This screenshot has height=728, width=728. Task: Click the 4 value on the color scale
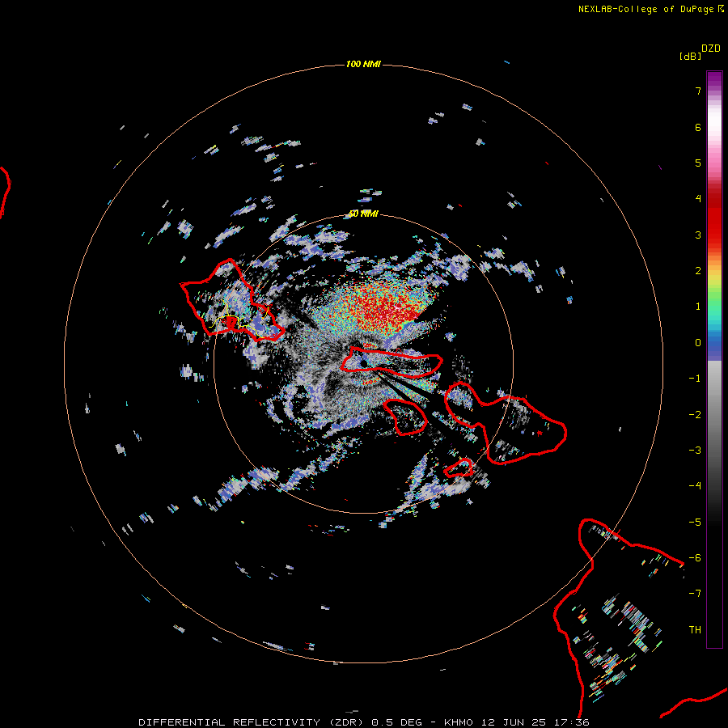[698, 199]
